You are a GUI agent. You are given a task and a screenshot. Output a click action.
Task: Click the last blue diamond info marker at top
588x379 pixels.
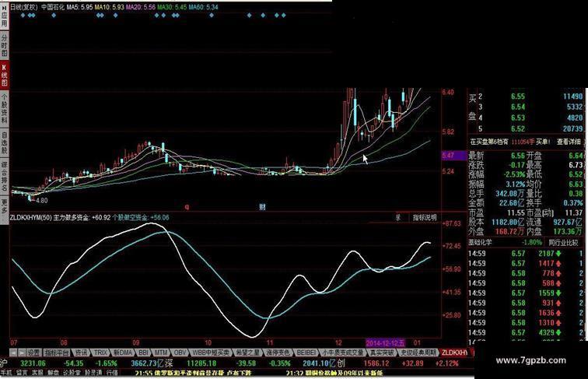pyautogui.click(x=283, y=16)
